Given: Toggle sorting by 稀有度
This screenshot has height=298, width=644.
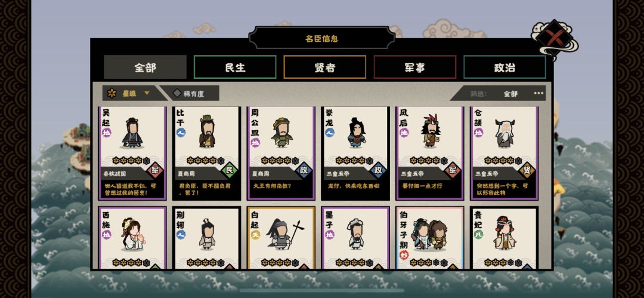Looking at the screenshot, I should point(190,93).
